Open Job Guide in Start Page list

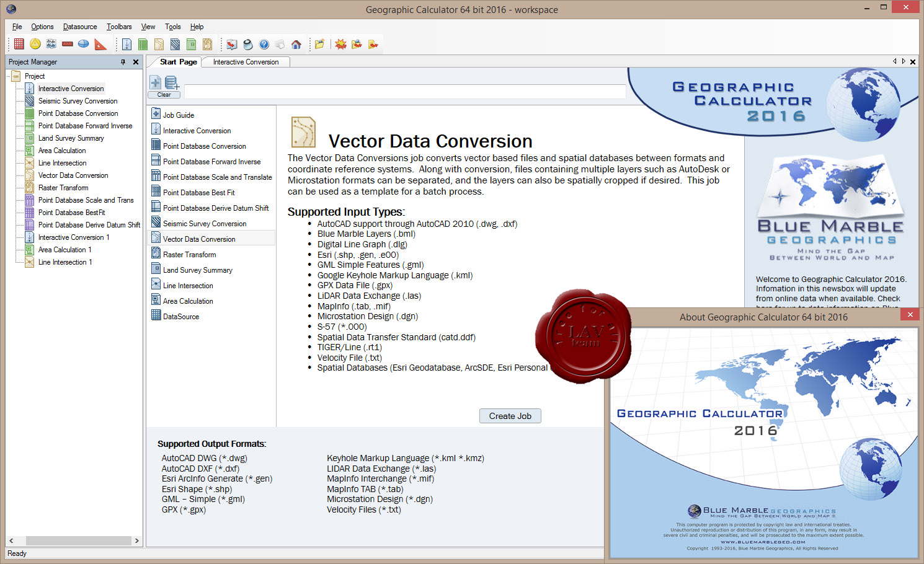pos(179,115)
